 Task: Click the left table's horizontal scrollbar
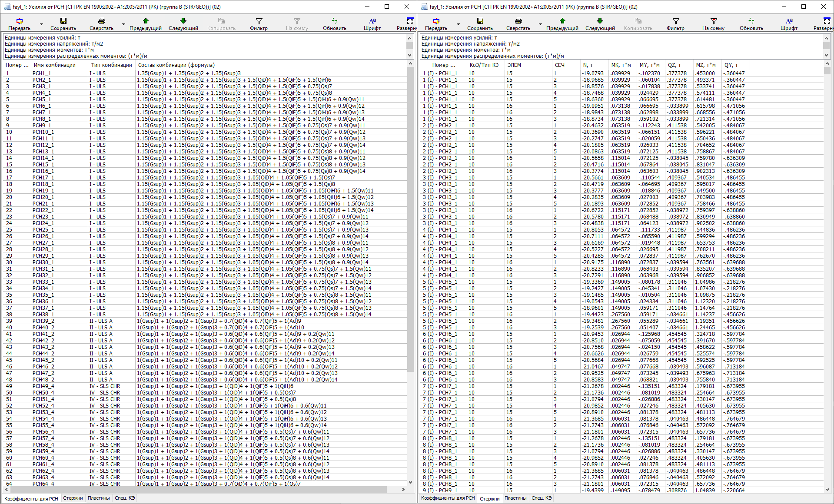click(196, 489)
